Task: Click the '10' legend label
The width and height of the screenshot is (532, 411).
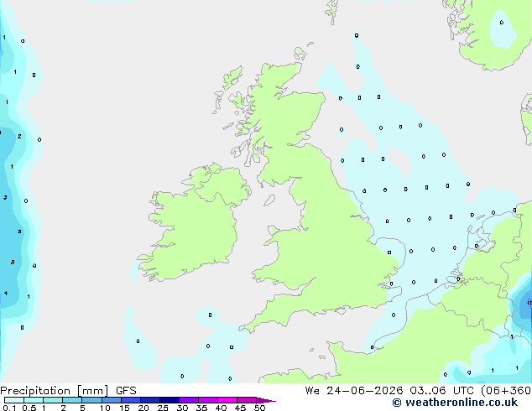Action: [x=105, y=408]
